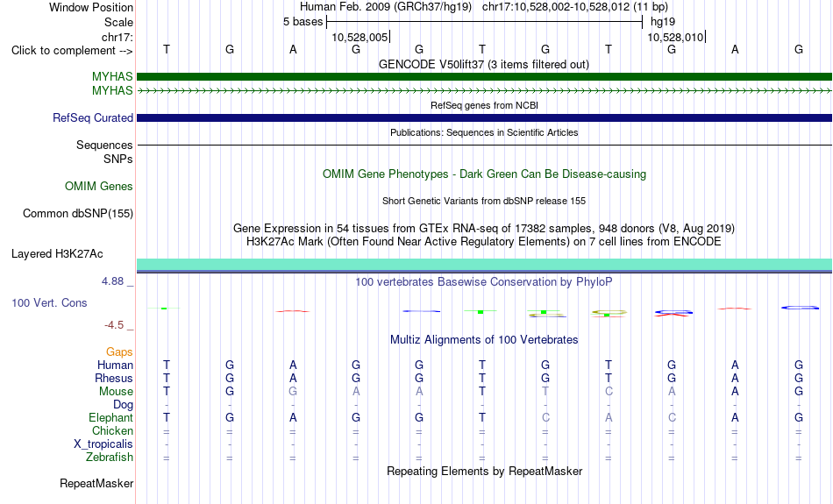Click the faded G in the Mouse row

293,392
